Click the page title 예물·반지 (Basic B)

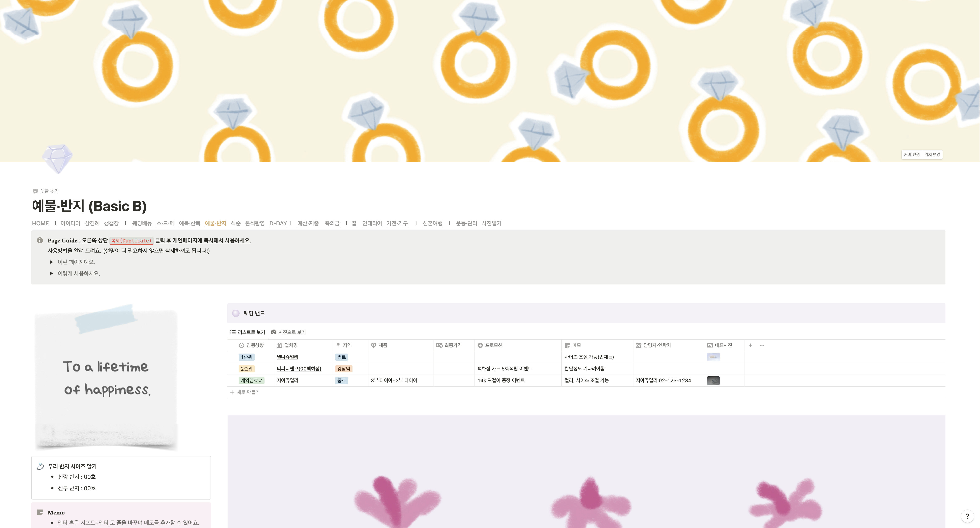[x=89, y=206]
